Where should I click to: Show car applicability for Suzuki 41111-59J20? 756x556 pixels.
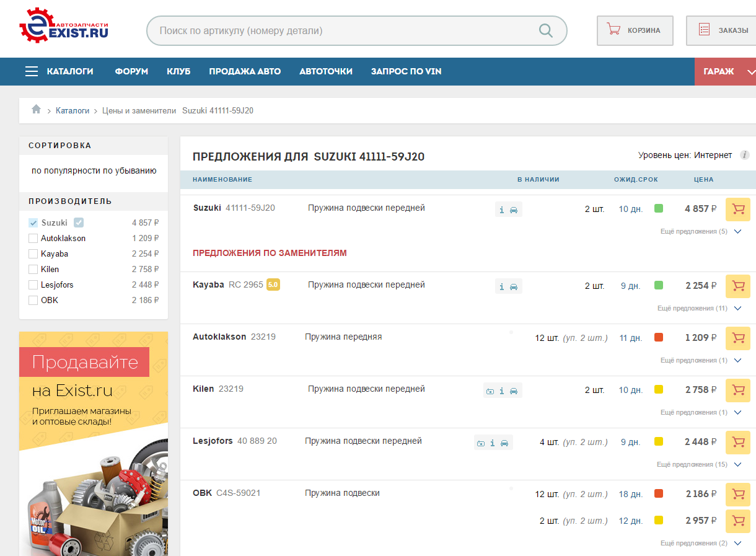[514, 210]
